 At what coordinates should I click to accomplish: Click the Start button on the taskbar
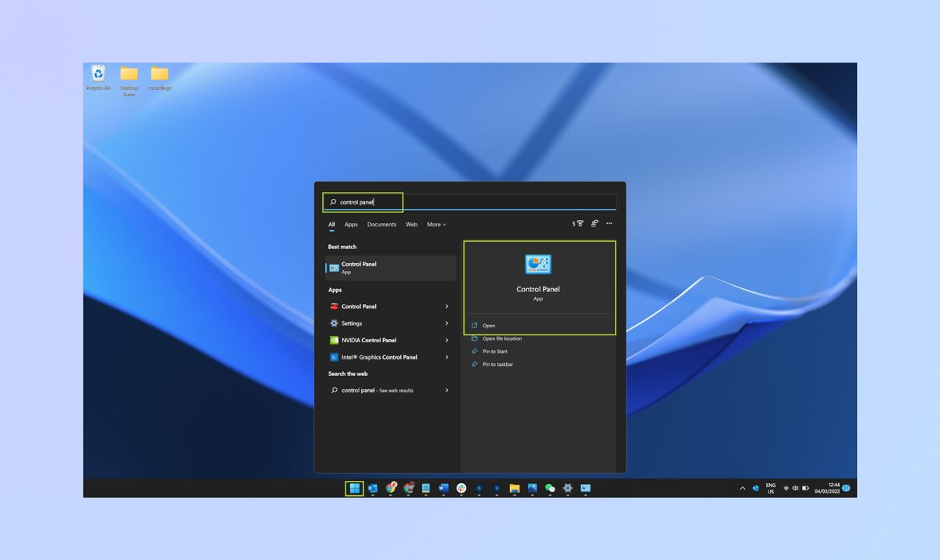(355, 488)
